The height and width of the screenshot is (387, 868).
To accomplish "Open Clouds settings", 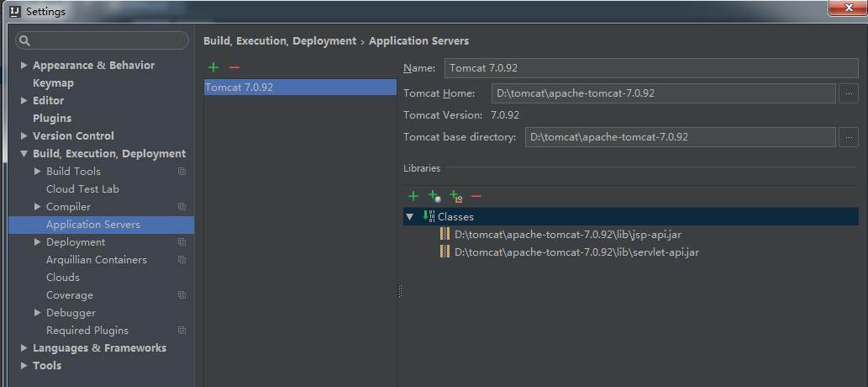I will 63,278.
